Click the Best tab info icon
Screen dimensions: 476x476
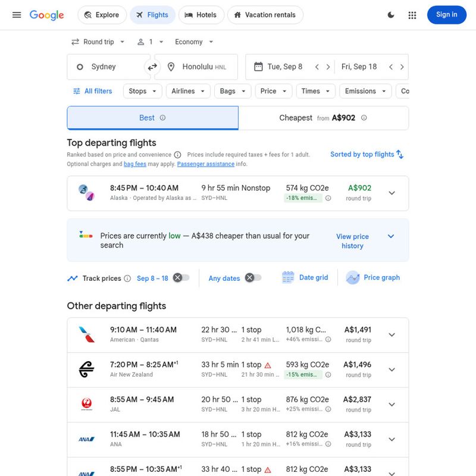pos(162,117)
